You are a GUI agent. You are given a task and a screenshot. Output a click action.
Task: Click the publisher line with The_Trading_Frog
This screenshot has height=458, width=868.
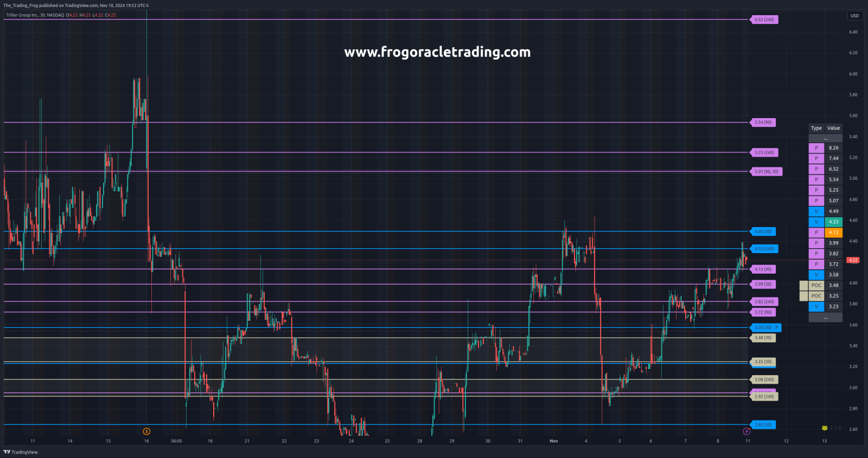(76, 5)
